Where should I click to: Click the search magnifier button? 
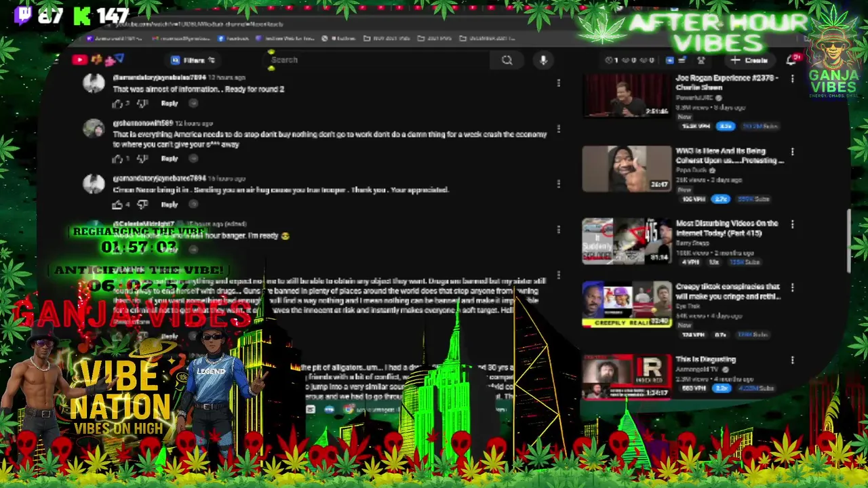tap(507, 60)
